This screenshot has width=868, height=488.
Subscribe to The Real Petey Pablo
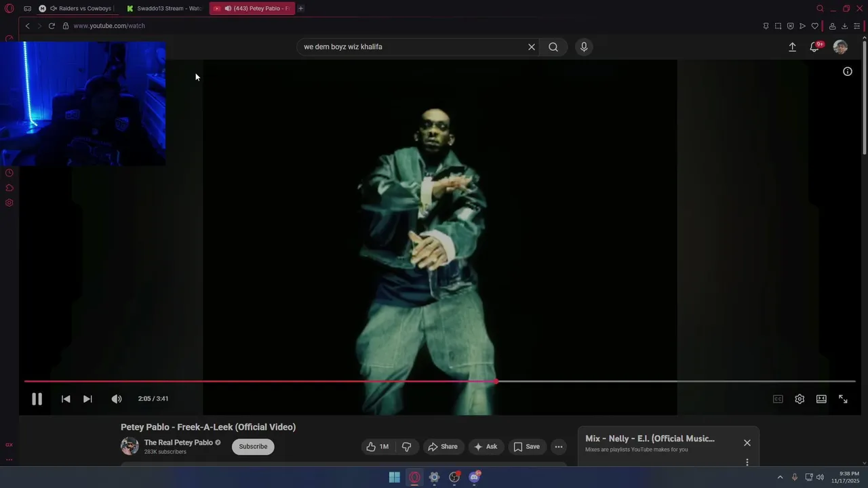coord(253,447)
